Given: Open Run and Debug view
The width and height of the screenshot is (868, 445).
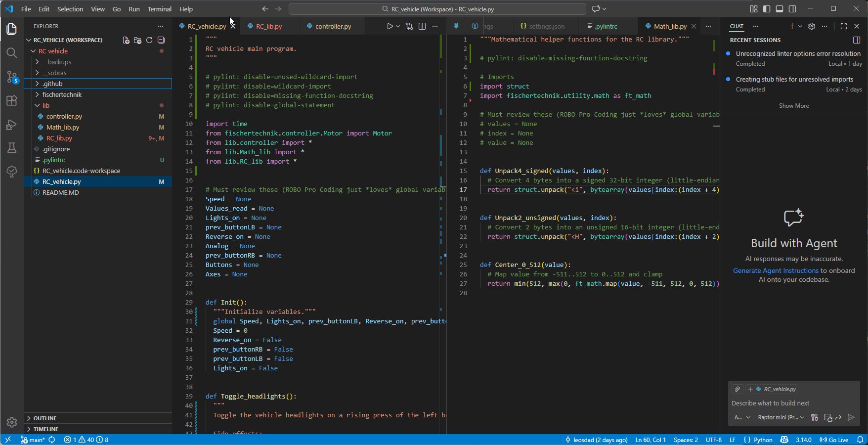Looking at the screenshot, I should [x=12, y=125].
